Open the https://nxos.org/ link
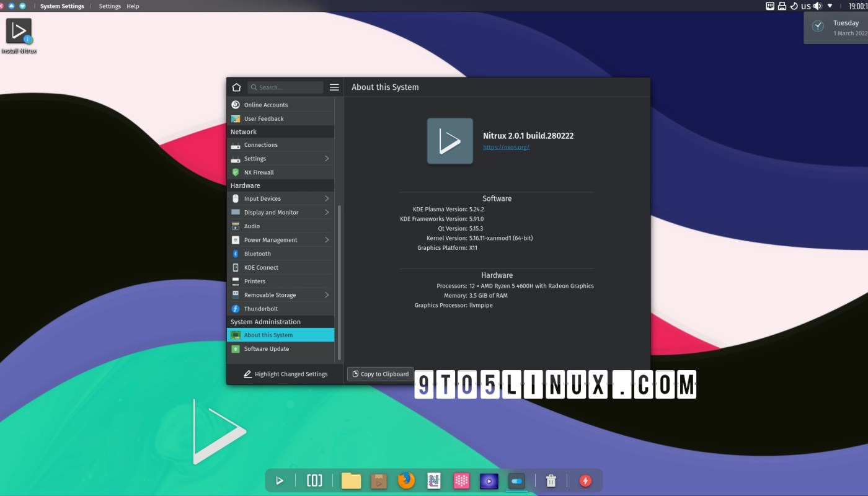The width and height of the screenshot is (868, 496). click(506, 148)
